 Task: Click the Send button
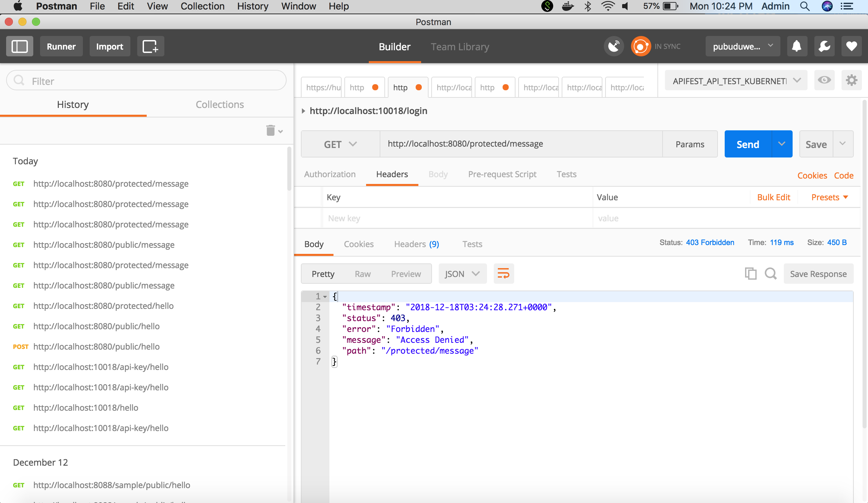tap(748, 144)
